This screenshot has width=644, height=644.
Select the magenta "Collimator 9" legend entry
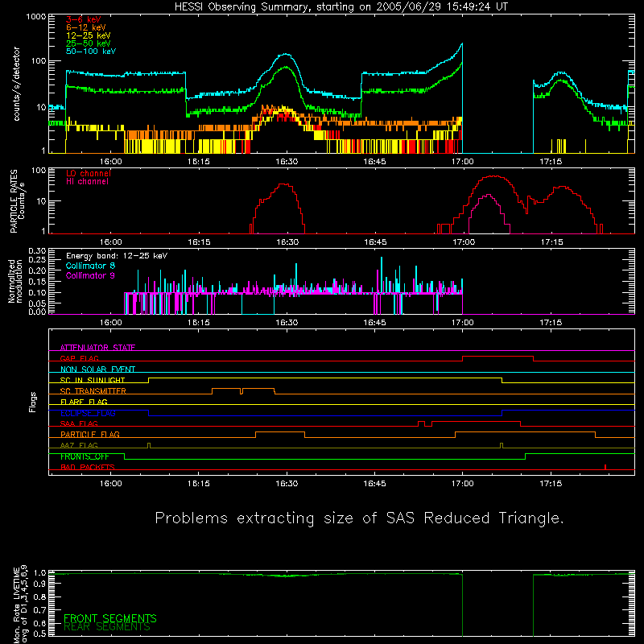click(90, 275)
